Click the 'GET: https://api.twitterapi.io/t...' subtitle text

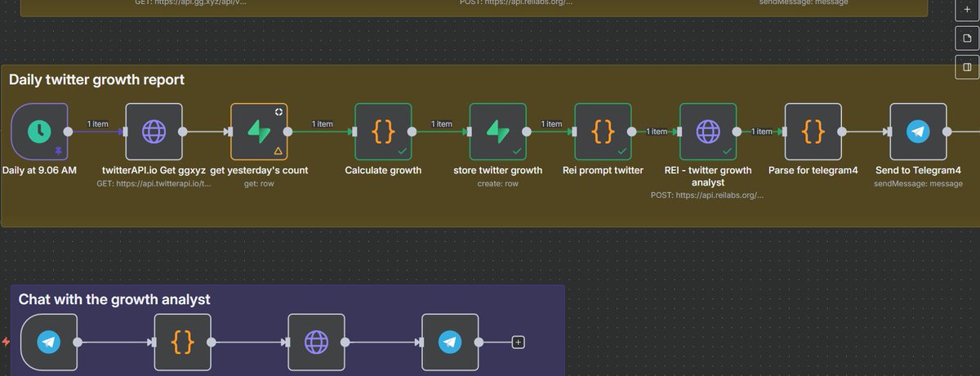pos(154,184)
